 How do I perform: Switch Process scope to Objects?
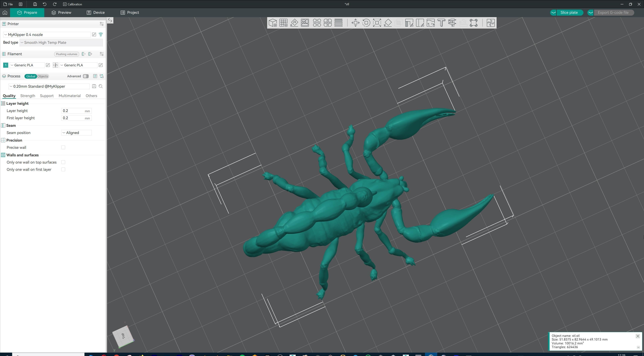[x=43, y=76]
